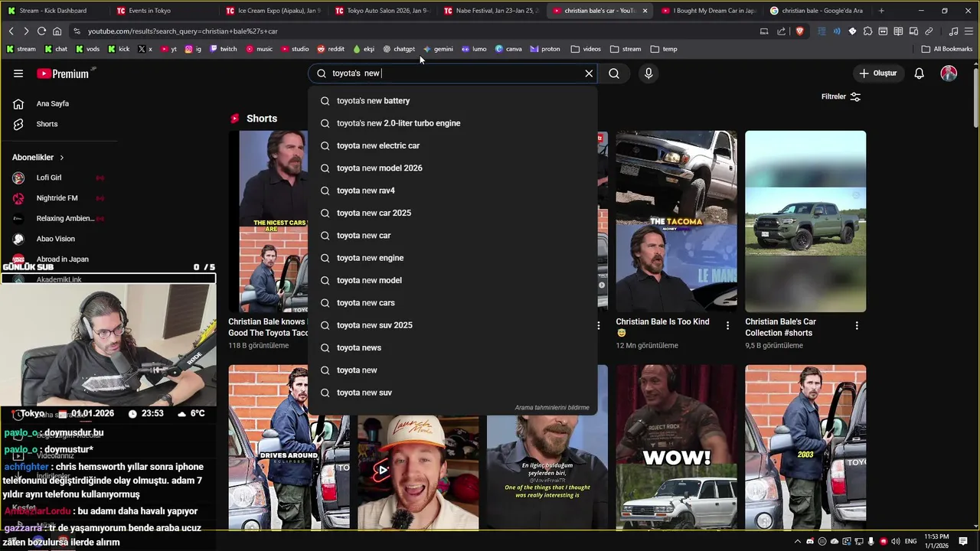Click the ENG language indicator
Screen dimensions: 980x551
[x=911, y=542]
